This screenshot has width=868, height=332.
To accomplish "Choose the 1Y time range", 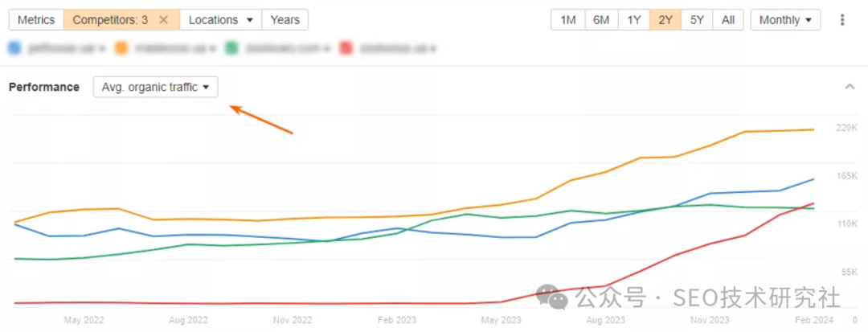I will 633,20.
